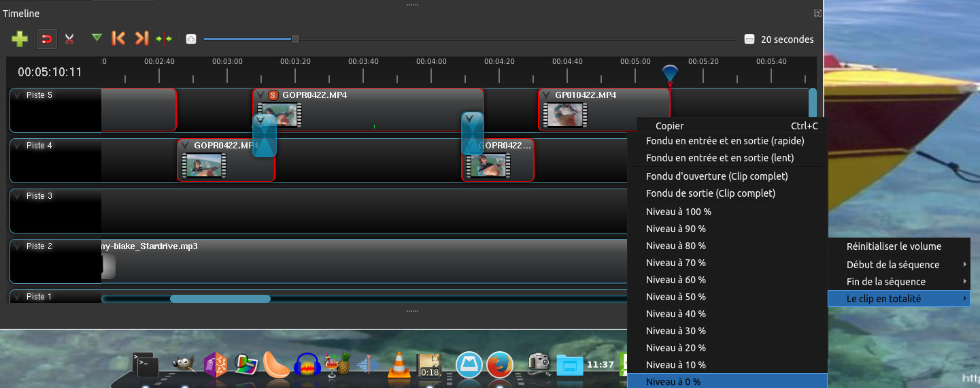Add a new track with green plus
This screenshot has width=980, height=388.
[20, 39]
